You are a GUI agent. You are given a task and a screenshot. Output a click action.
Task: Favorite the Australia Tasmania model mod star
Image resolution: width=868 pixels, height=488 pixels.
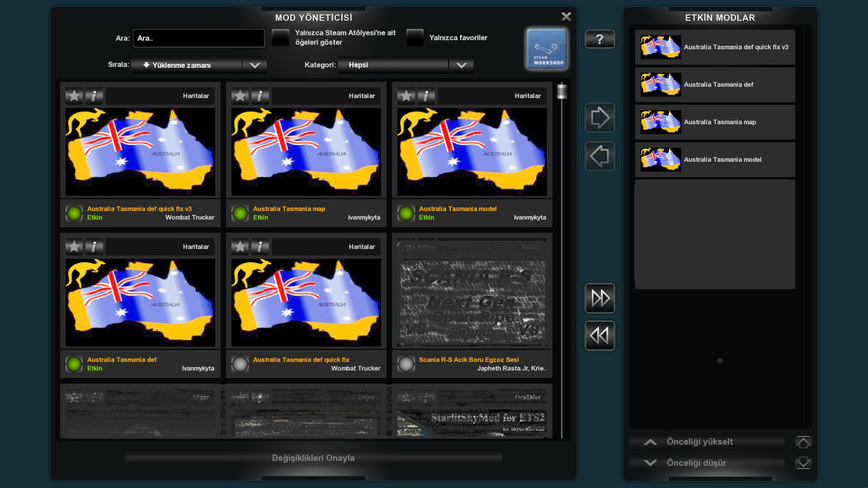[x=406, y=96]
